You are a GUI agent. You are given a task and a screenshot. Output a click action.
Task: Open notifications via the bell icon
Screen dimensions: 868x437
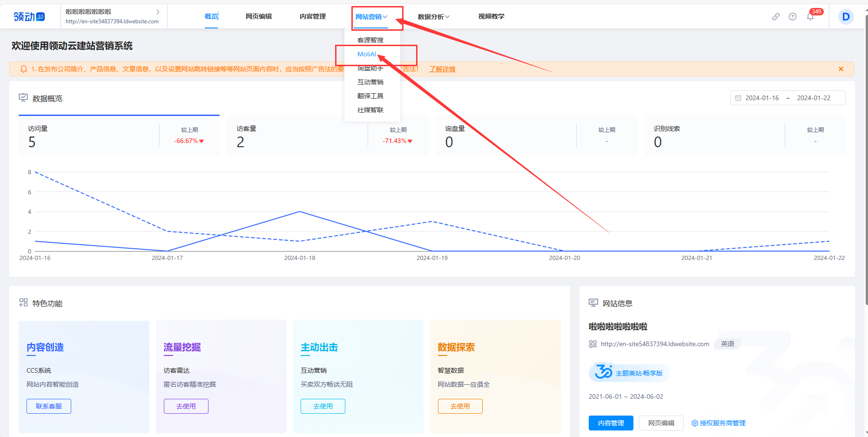click(x=810, y=16)
